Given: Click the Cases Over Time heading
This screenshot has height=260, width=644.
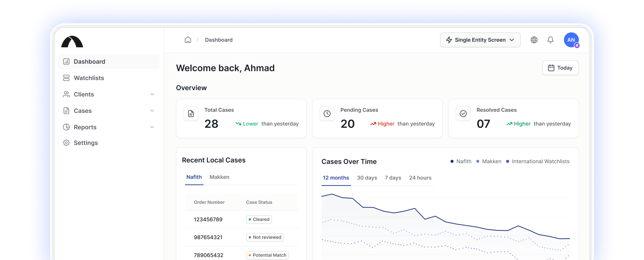Looking at the screenshot, I should tap(349, 161).
